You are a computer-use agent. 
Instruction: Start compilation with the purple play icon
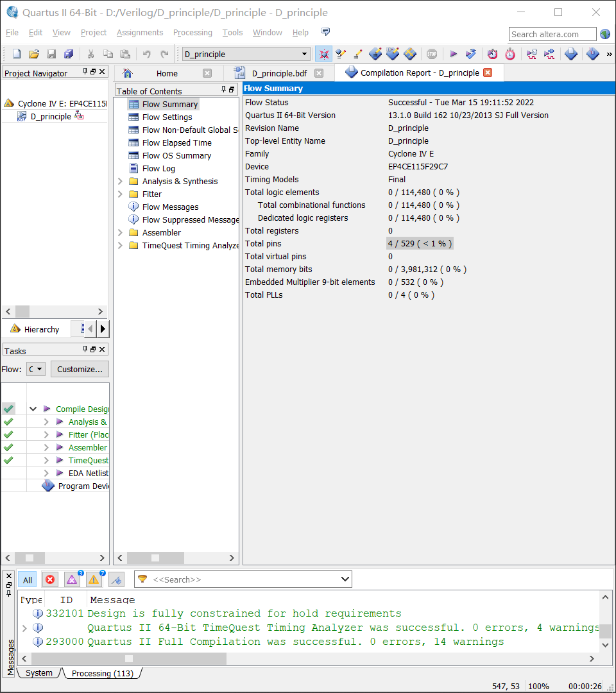tap(453, 54)
